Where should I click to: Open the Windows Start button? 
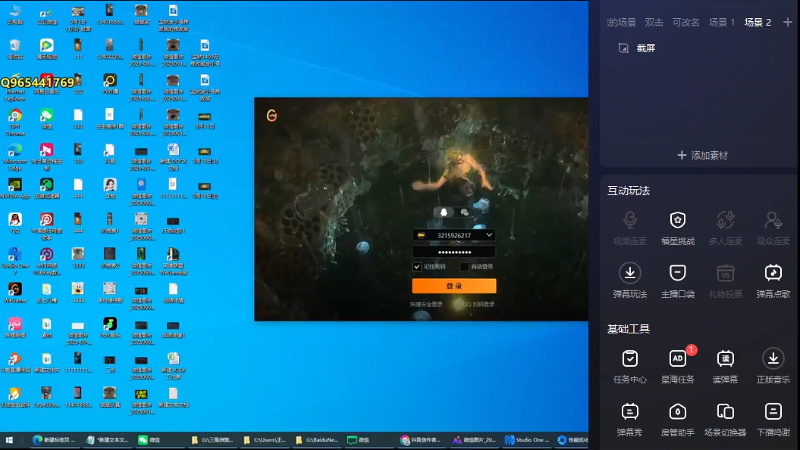coord(9,440)
